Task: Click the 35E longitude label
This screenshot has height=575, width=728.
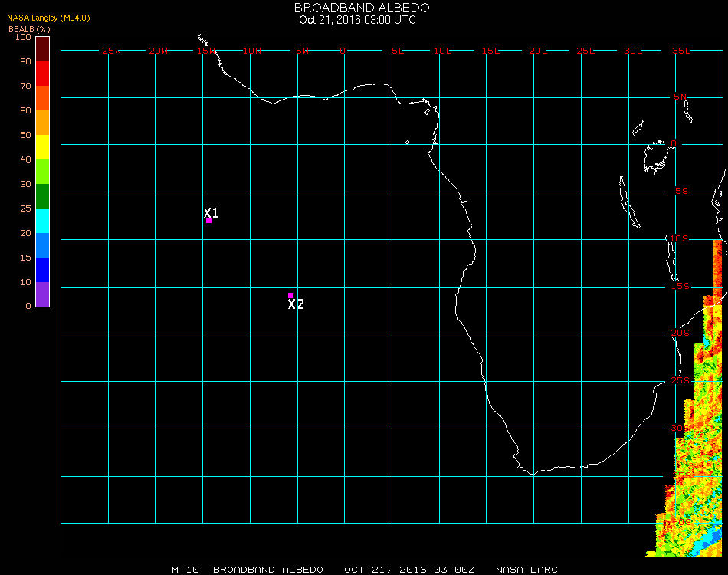Action: 681,51
